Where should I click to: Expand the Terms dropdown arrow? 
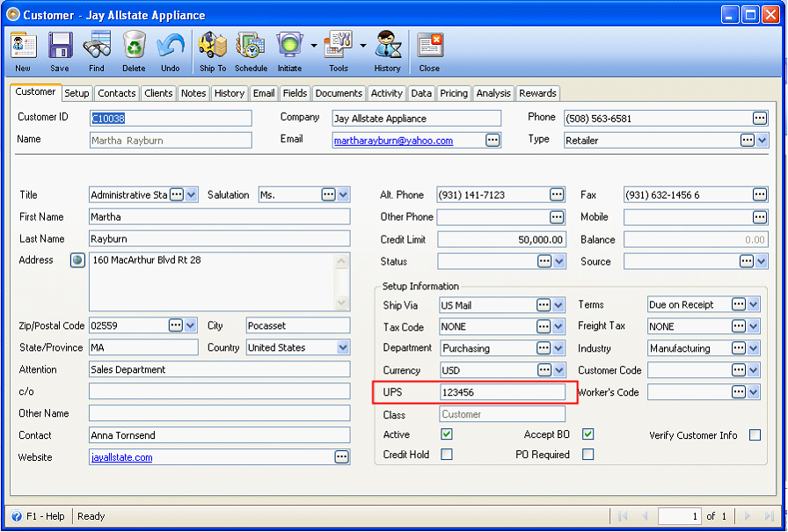click(x=753, y=304)
